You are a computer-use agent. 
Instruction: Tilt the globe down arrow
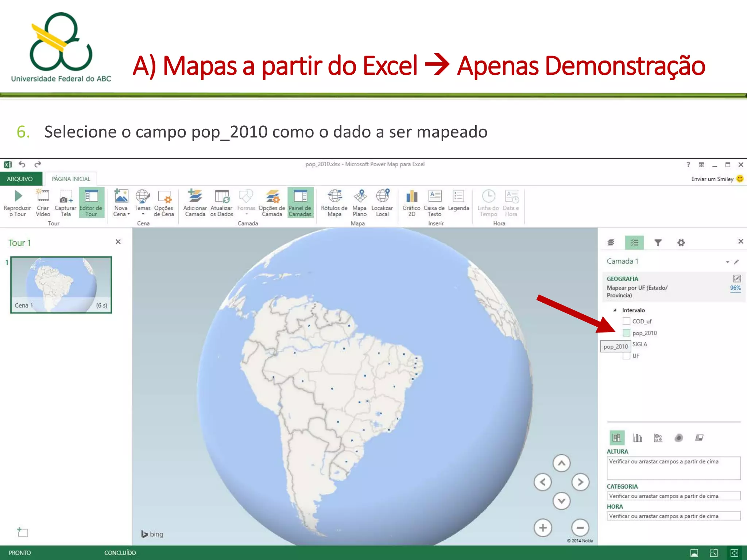pos(561,501)
